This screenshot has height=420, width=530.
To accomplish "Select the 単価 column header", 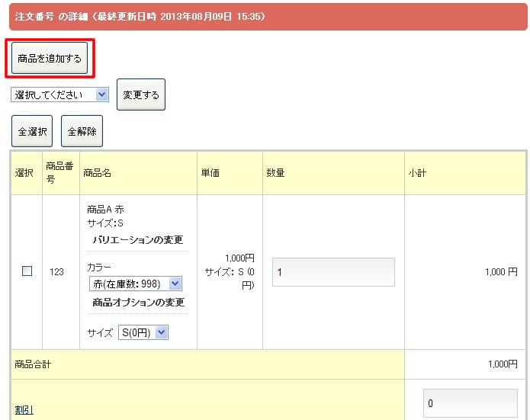I will (210, 173).
